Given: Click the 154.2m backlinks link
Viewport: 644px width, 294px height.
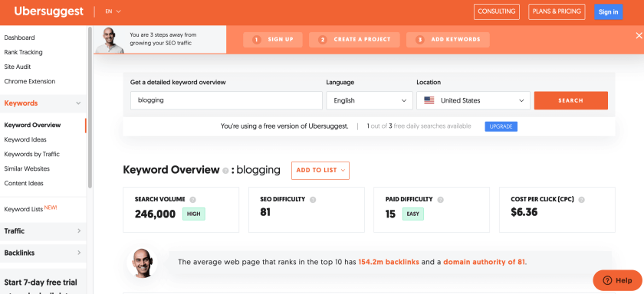Looking at the screenshot, I should coord(389,262).
